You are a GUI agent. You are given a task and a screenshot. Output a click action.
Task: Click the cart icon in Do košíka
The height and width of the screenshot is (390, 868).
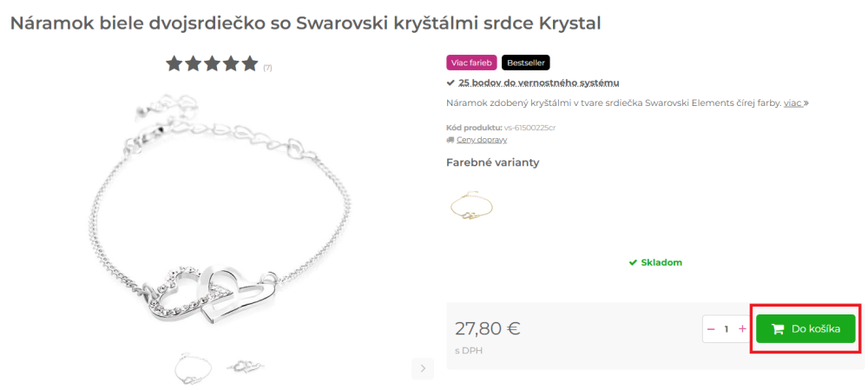tap(777, 329)
